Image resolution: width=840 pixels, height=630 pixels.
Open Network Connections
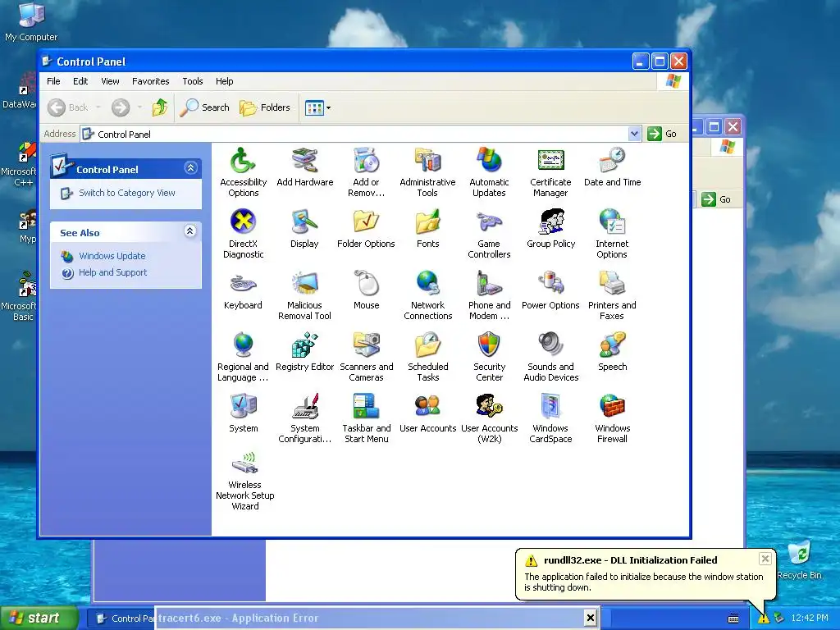click(427, 295)
